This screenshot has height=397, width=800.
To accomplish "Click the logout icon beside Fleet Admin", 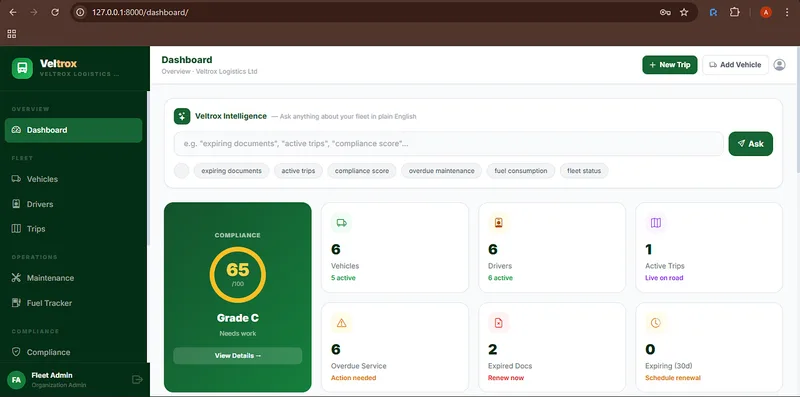I will click(x=137, y=380).
